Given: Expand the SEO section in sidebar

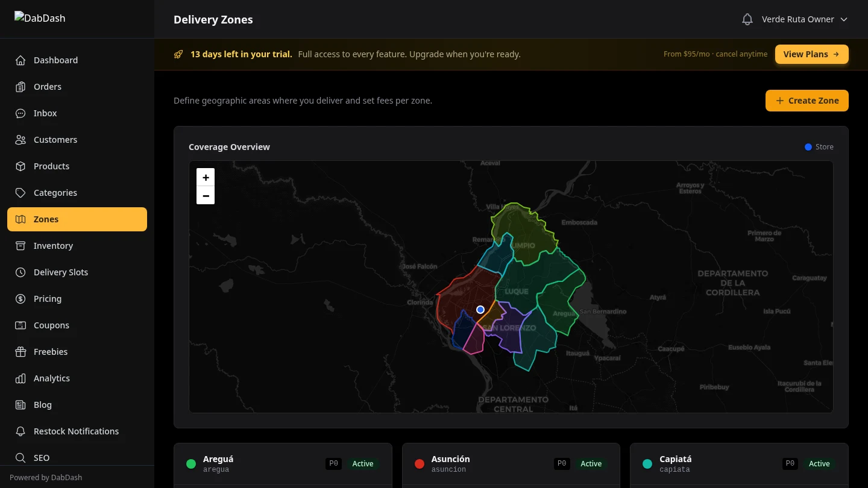Looking at the screenshot, I should point(41,458).
